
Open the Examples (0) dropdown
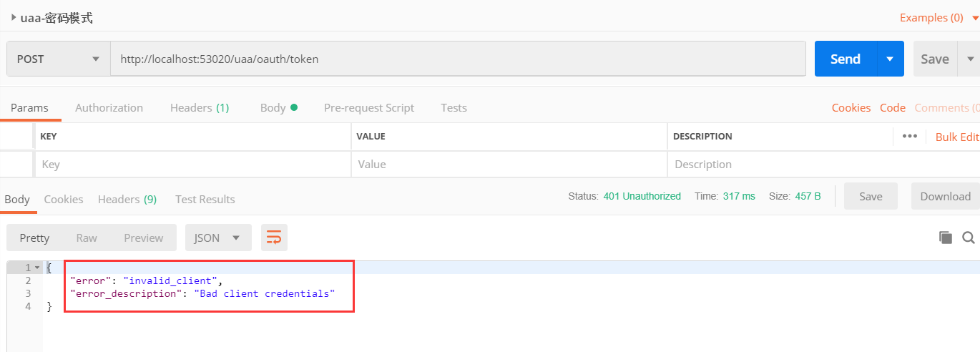[939, 17]
